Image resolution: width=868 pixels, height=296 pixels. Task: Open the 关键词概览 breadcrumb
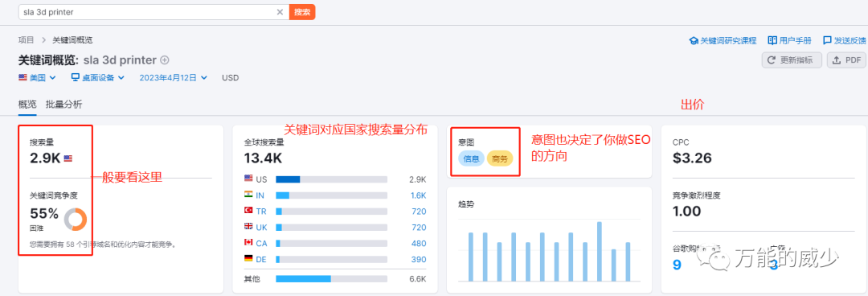point(72,40)
